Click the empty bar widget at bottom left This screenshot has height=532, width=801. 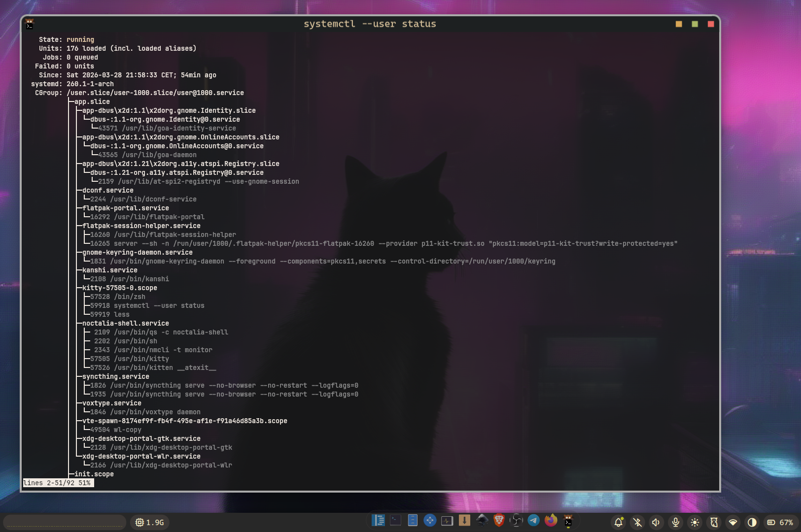[x=65, y=523]
